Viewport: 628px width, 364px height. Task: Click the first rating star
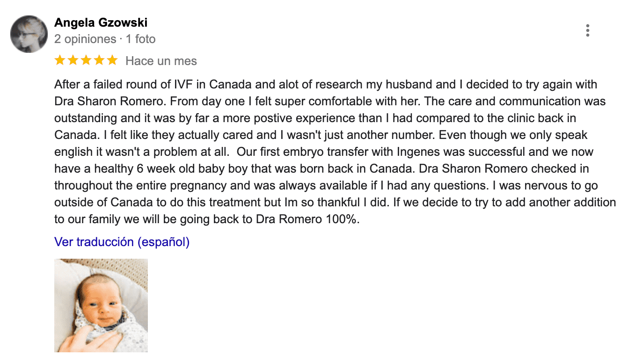[59, 60]
